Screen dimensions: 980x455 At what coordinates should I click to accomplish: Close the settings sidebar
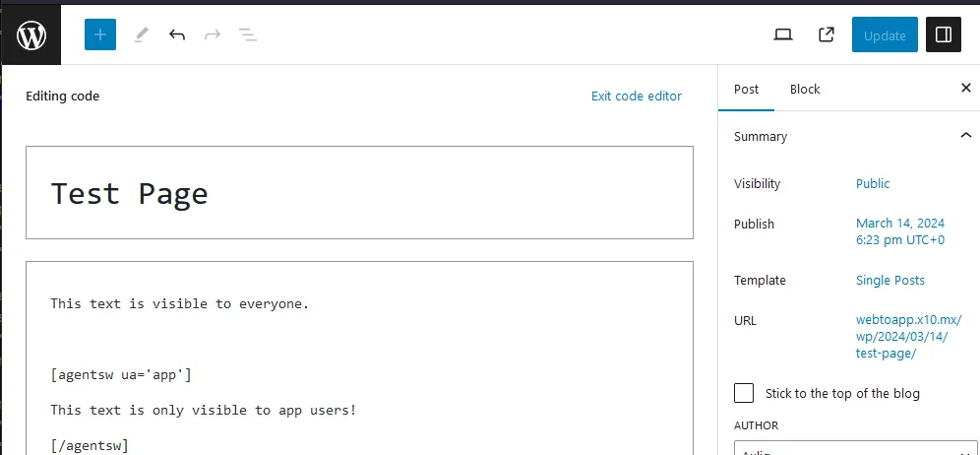click(x=965, y=88)
